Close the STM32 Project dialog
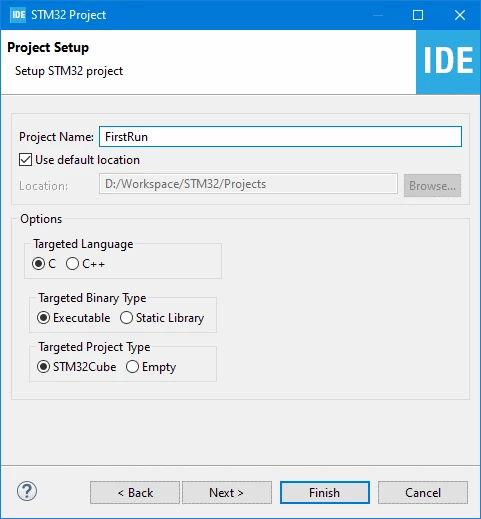 tap(460, 15)
